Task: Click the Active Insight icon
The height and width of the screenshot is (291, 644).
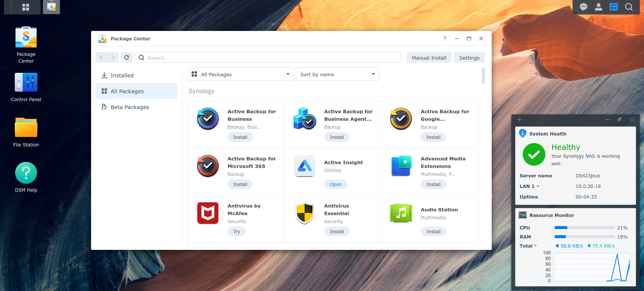Action: tap(305, 166)
